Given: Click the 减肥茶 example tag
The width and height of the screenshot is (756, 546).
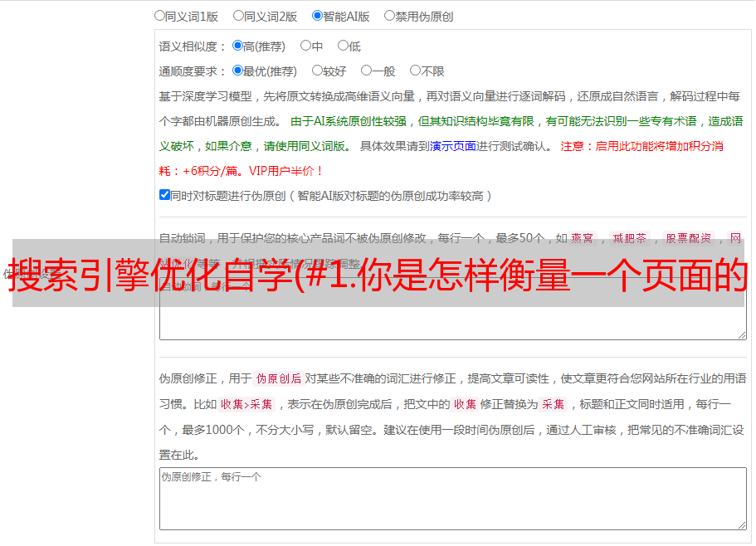Looking at the screenshot, I should tap(630, 238).
